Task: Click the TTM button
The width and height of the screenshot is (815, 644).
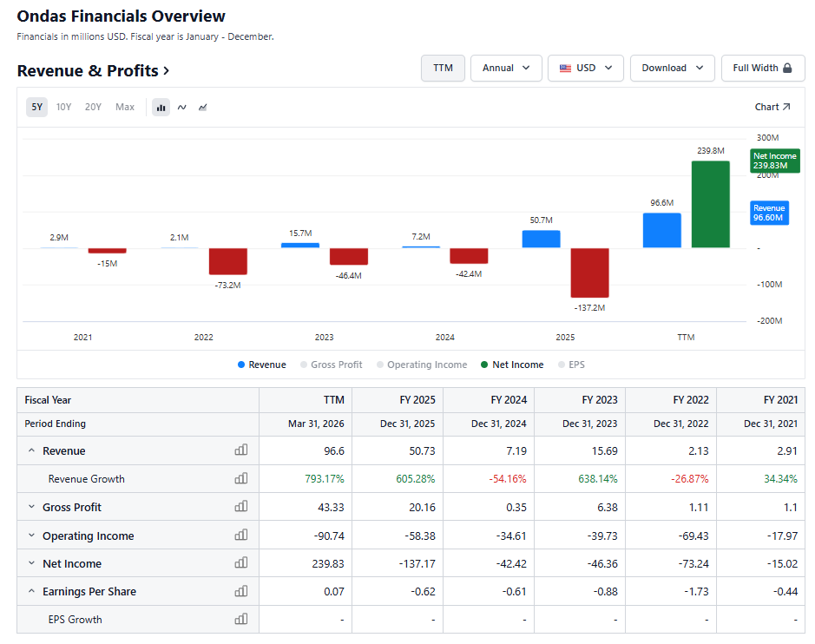Action: coord(443,68)
